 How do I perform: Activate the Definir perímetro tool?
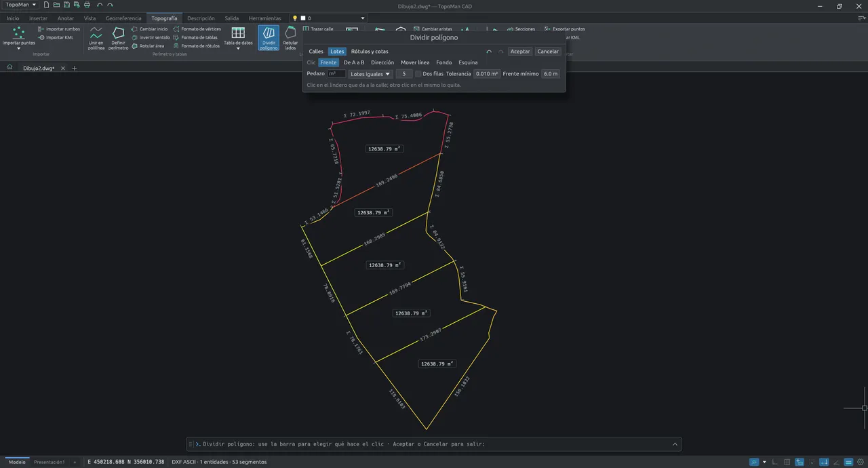pyautogui.click(x=118, y=38)
